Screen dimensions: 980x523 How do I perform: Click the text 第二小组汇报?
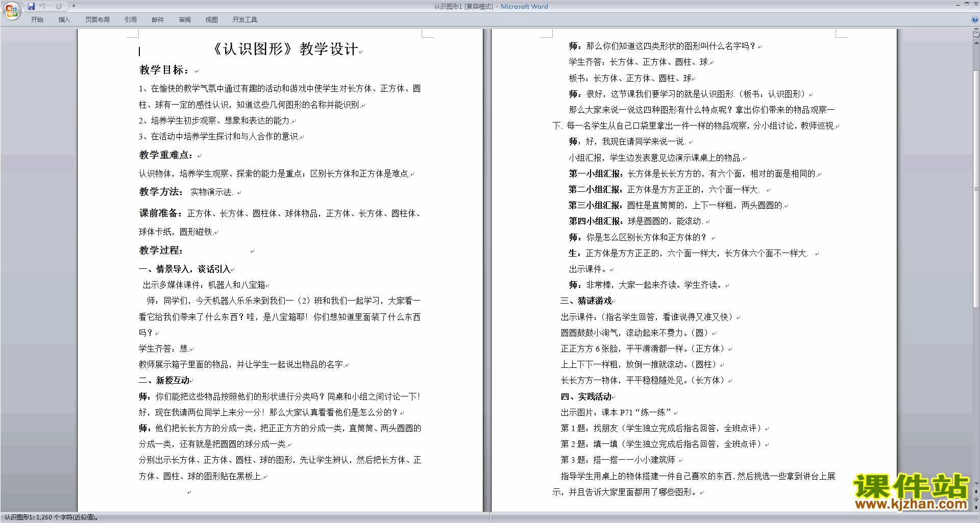click(x=596, y=189)
